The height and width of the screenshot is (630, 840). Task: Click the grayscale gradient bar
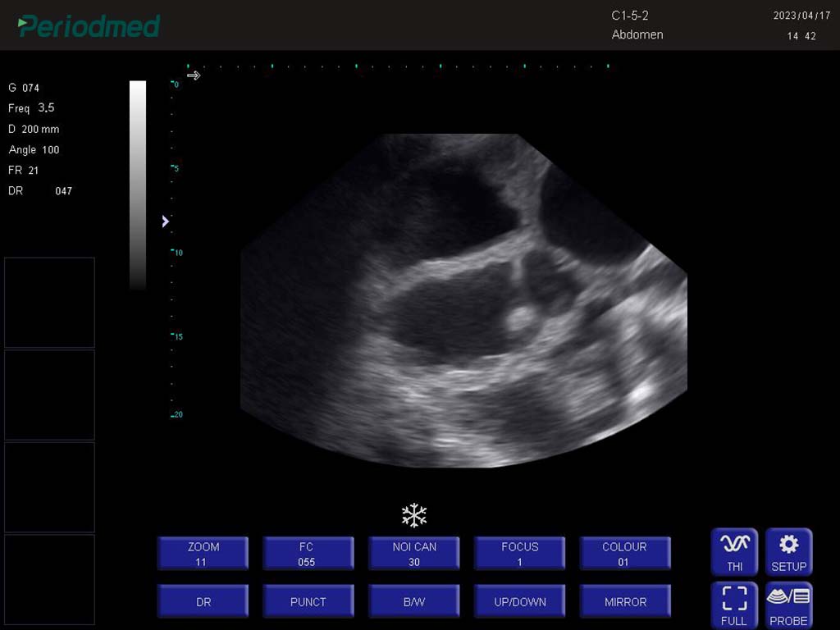pos(138,185)
